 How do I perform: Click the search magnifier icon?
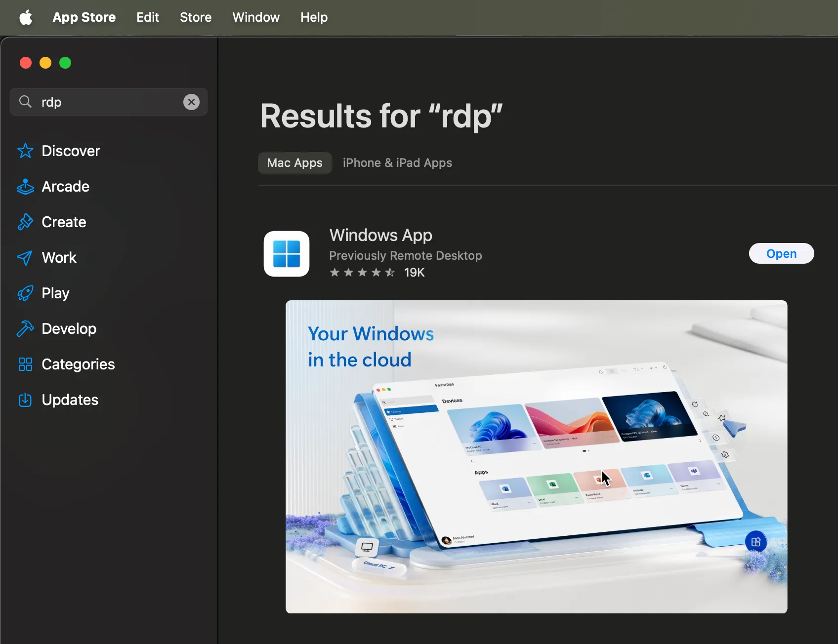25,102
